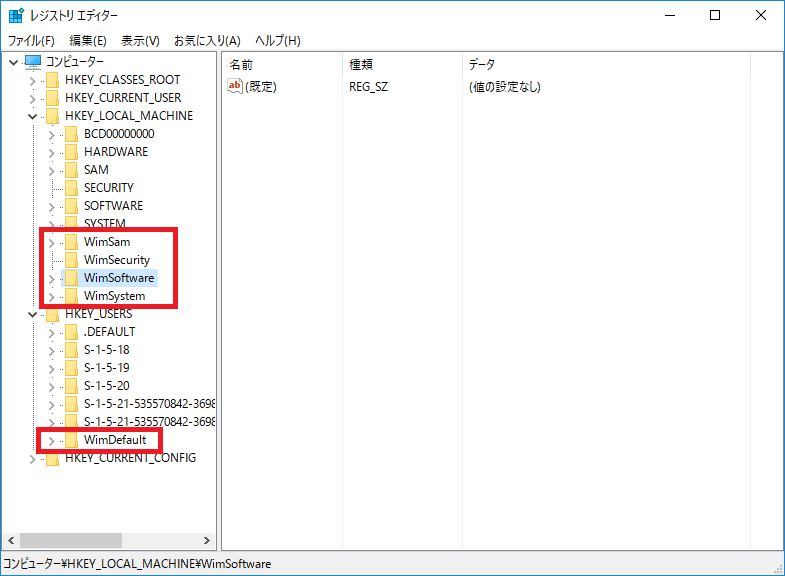This screenshot has width=785, height=576.
Task: Close the Registry Editor window
Action: click(x=760, y=16)
